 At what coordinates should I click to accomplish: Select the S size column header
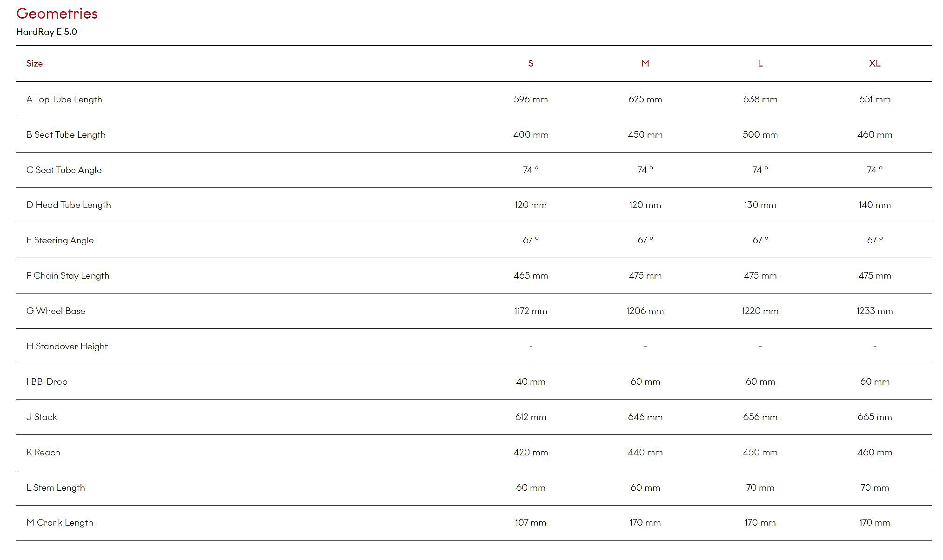(530, 63)
